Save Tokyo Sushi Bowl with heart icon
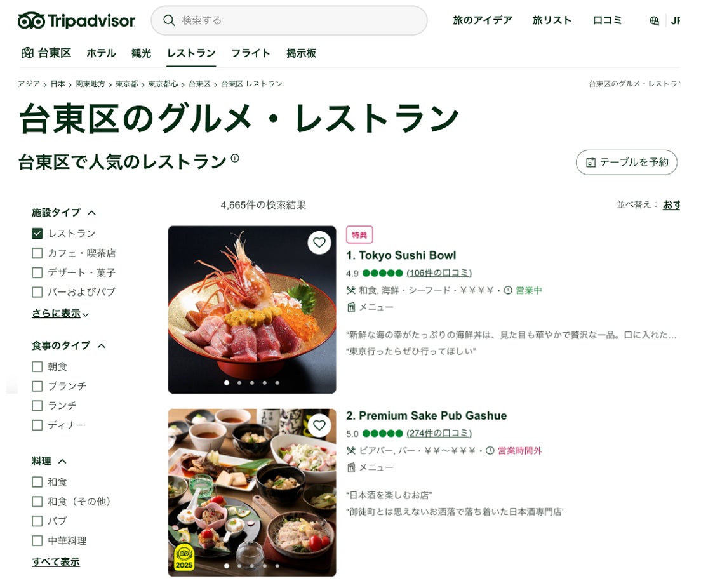 (319, 243)
